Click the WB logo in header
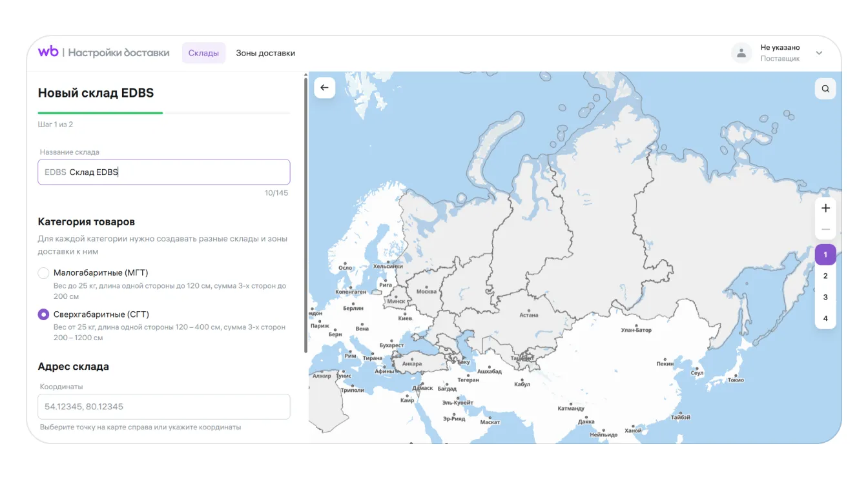The width and height of the screenshot is (868, 479). click(48, 52)
